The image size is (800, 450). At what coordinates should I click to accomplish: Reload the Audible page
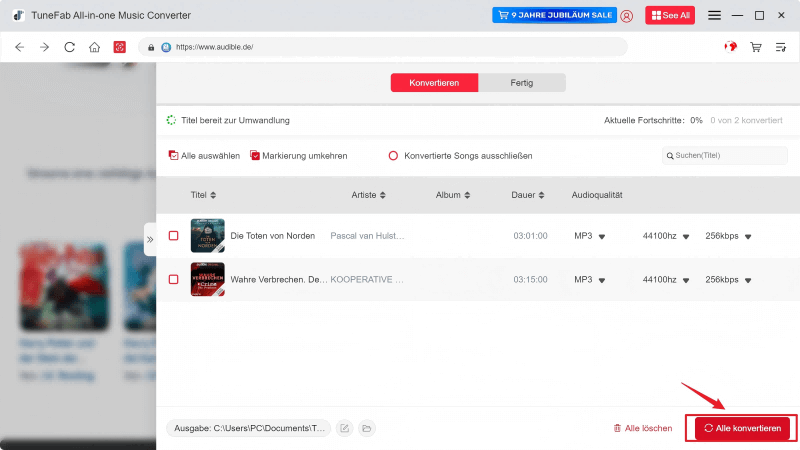[69, 47]
